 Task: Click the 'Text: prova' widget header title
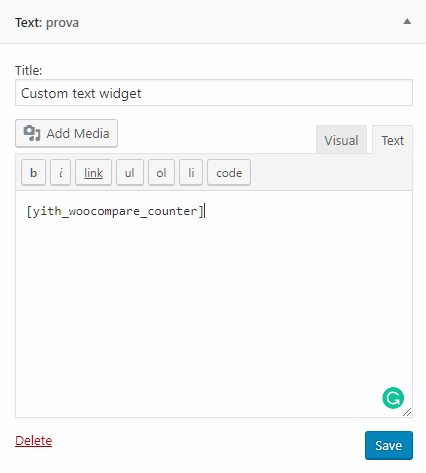(x=47, y=23)
